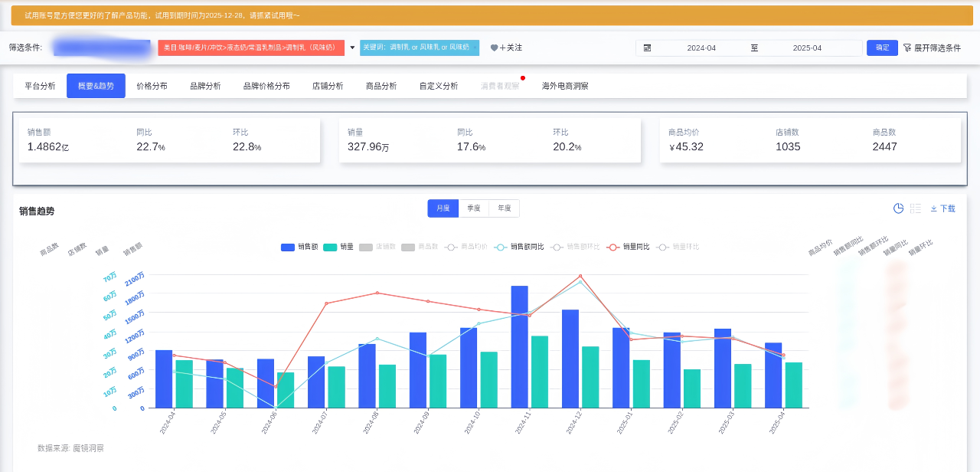
Task: Open the 品牌价格分布 tab
Action: click(x=266, y=86)
